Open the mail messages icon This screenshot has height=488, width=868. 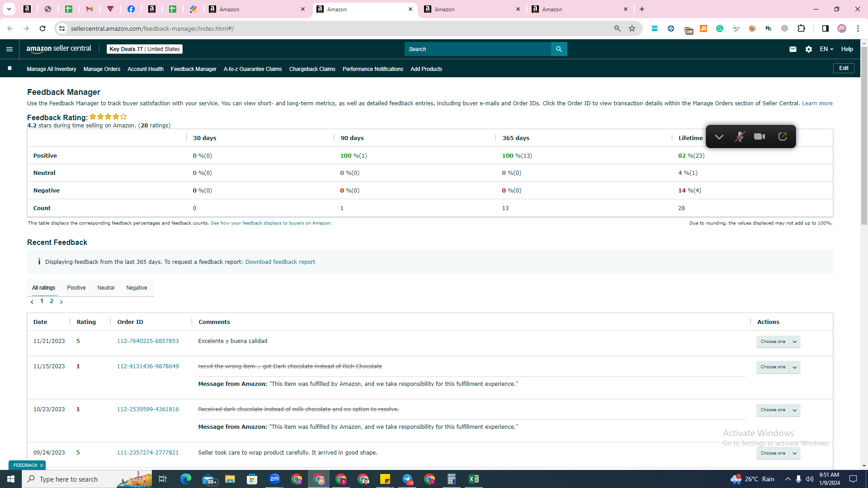793,49
